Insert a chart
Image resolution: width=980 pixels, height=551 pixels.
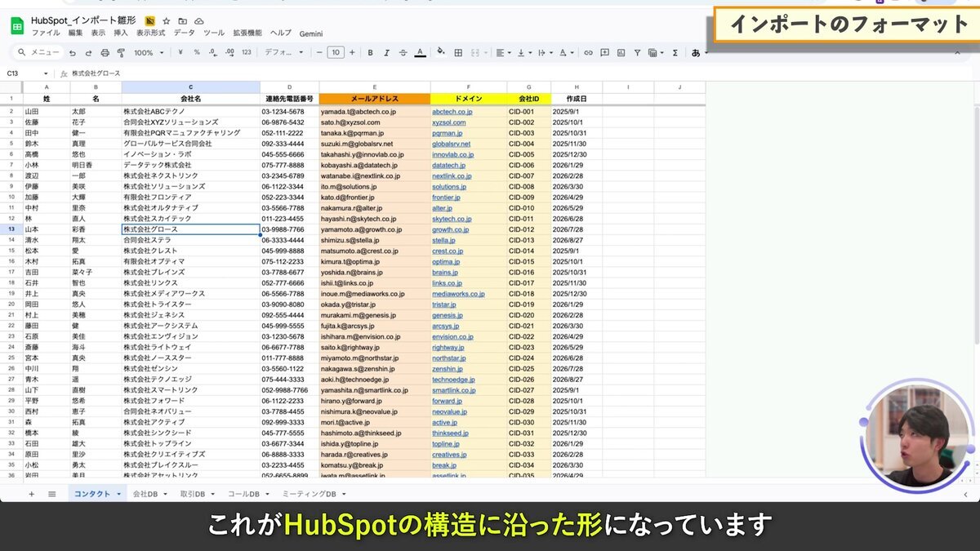point(621,52)
